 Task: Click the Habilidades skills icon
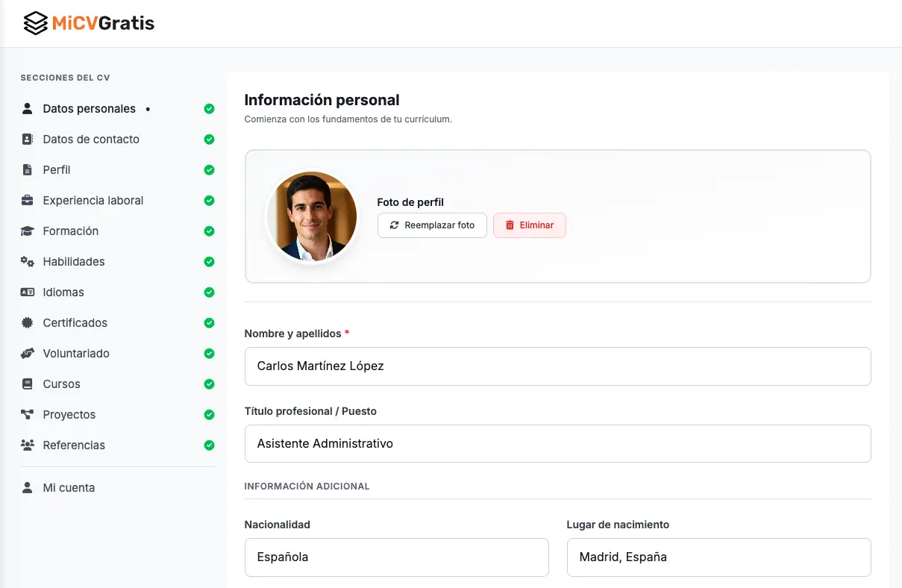tap(27, 261)
